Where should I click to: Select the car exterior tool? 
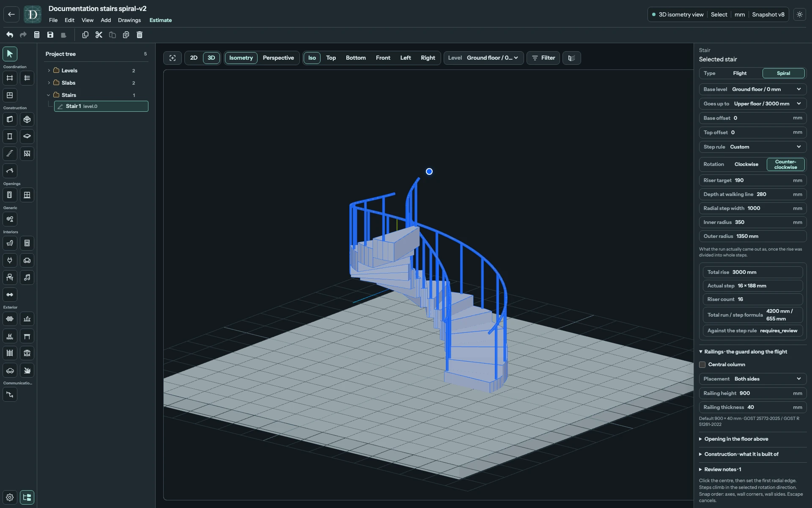[x=10, y=370]
